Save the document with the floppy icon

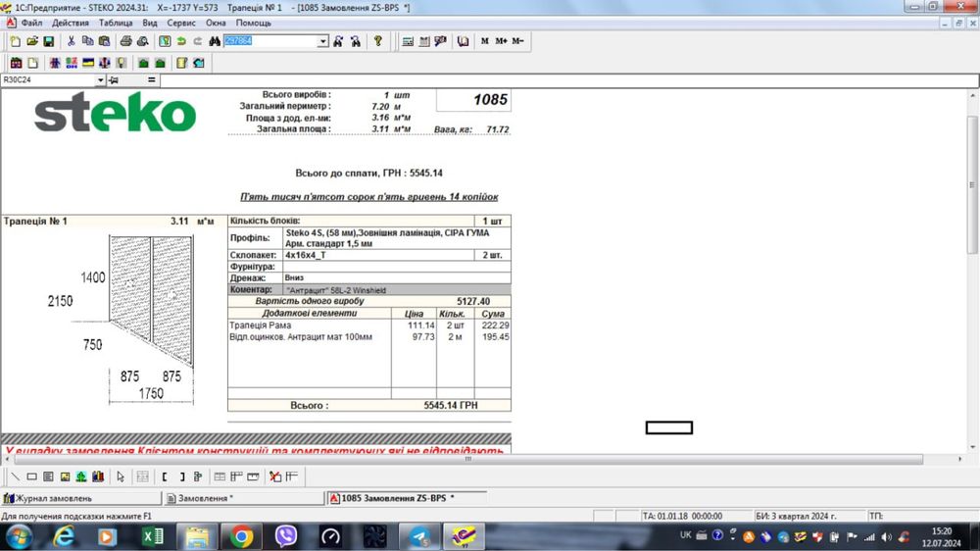pos(48,41)
